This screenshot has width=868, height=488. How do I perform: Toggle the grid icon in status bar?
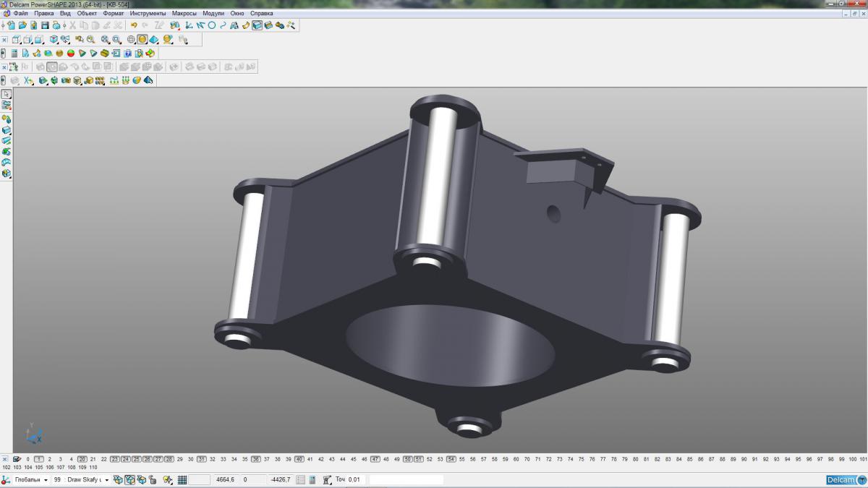click(x=182, y=479)
